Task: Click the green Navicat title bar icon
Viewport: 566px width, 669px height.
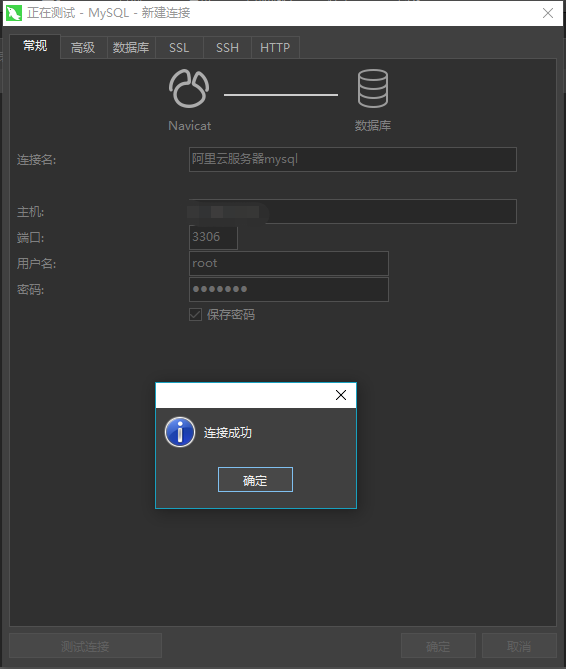Action: click(14, 13)
